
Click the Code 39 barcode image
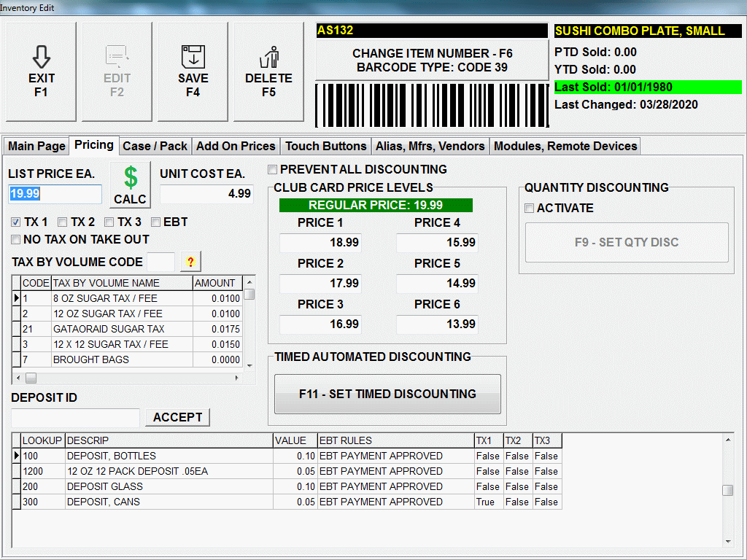pyautogui.click(x=431, y=106)
